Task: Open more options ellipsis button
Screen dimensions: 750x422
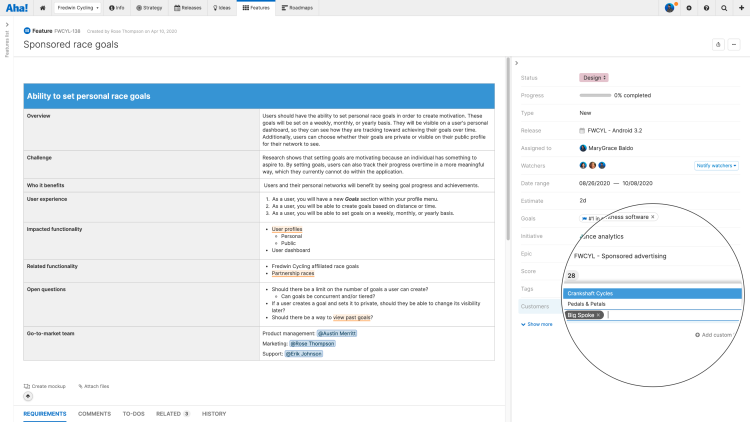Action: [x=734, y=44]
